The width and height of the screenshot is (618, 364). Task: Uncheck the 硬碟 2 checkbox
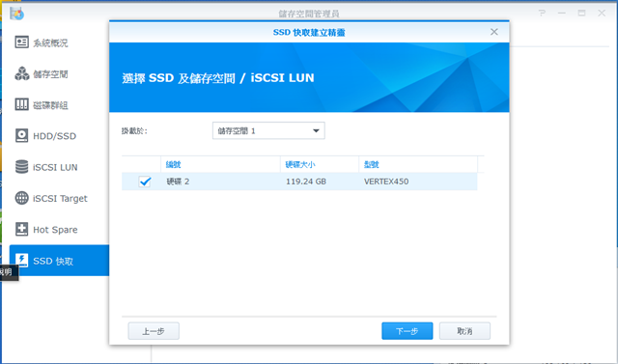pyautogui.click(x=145, y=182)
